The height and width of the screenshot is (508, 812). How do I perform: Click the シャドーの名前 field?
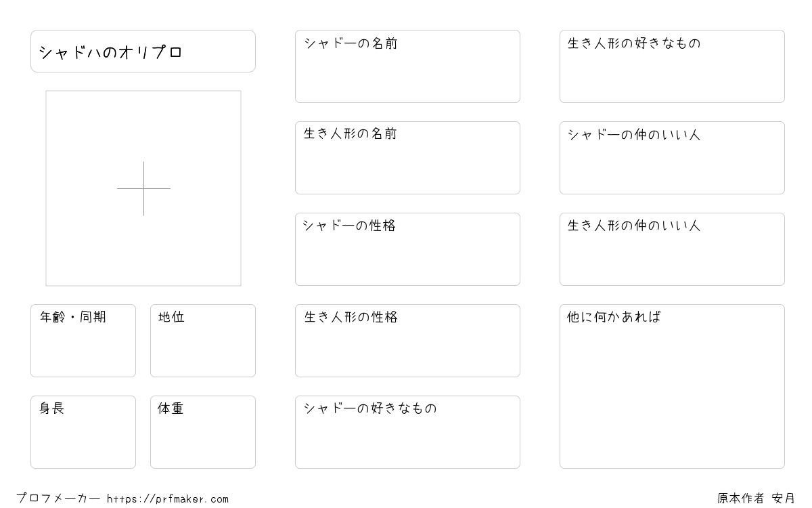[x=407, y=66]
